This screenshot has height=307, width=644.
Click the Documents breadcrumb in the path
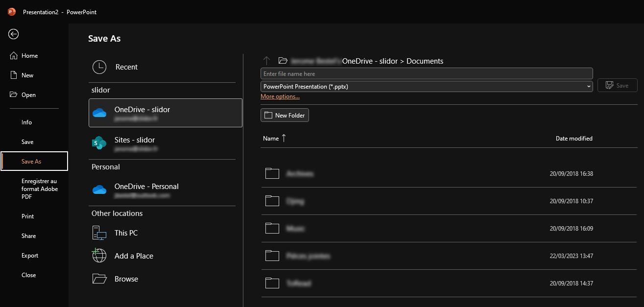coord(425,61)
